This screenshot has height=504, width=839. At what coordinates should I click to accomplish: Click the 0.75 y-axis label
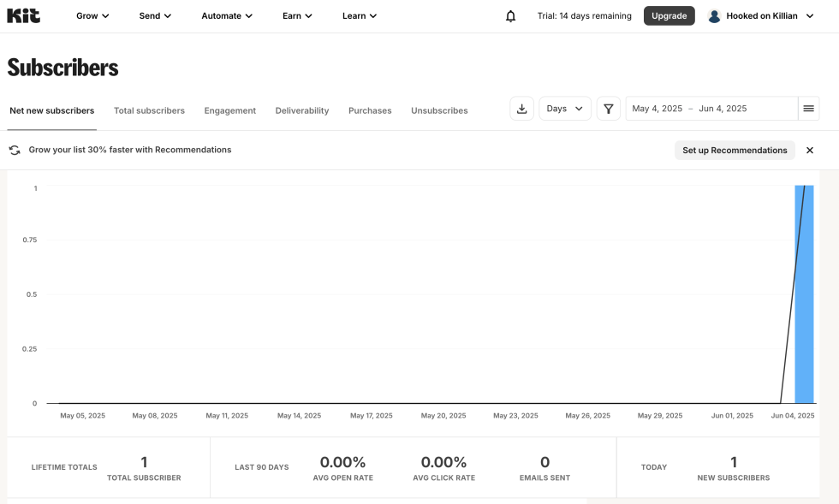(x=30, y=240)
